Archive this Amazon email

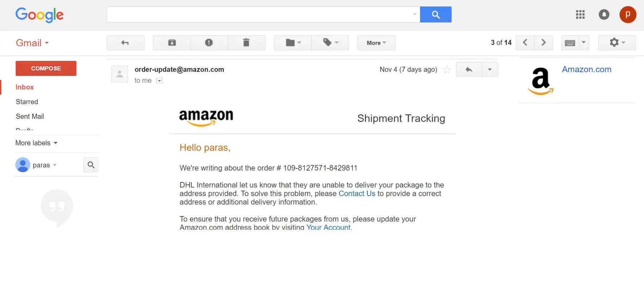(x=172, y=43)
